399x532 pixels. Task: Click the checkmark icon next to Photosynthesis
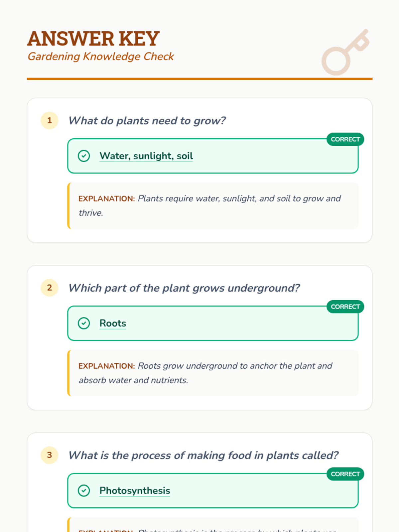pos(84,490)
